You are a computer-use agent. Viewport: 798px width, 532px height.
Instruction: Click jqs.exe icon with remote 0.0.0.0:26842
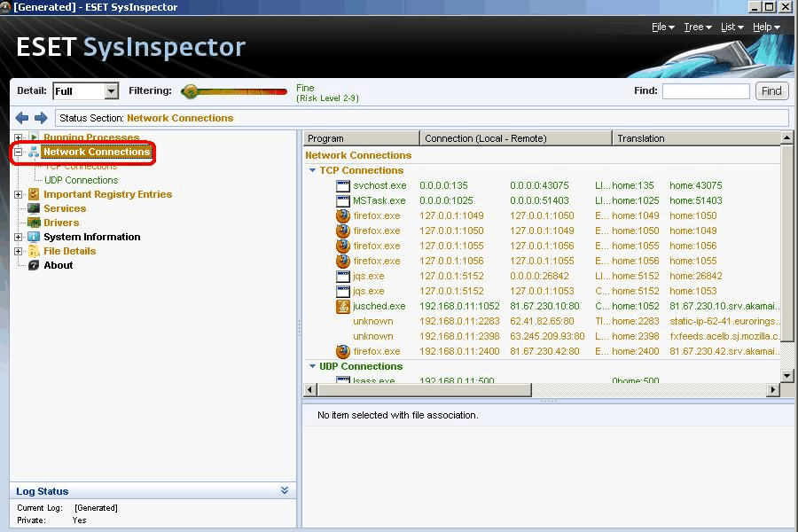pyautogui.click(x=343, y=276)
